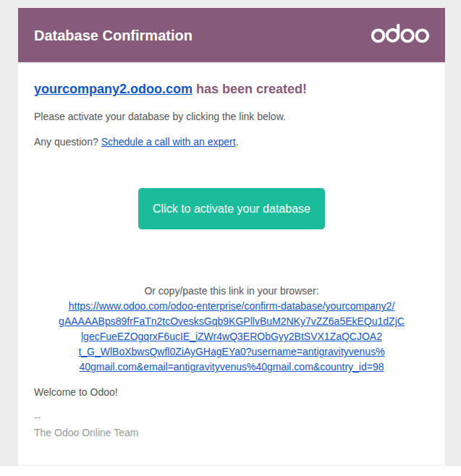Click the blank white space below the activate button
Viewport: 461px width, 476px height.
tap(232, 257)
